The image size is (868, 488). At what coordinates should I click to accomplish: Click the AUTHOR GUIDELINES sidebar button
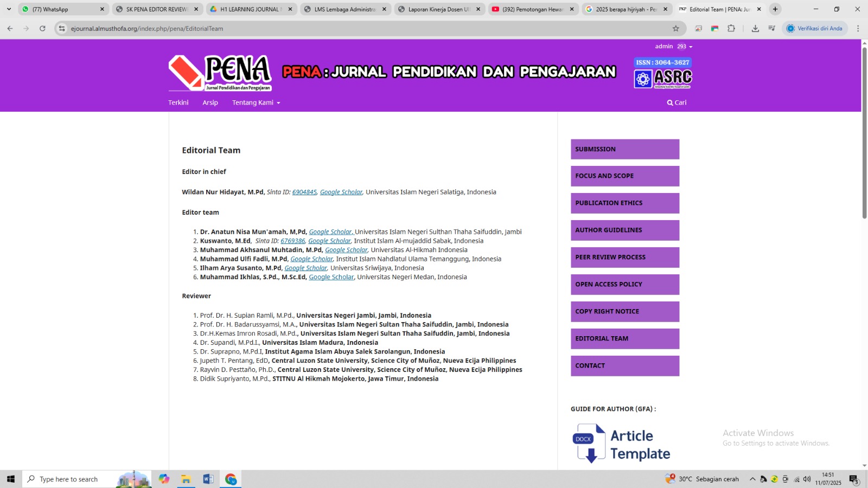tap(624, 230)
